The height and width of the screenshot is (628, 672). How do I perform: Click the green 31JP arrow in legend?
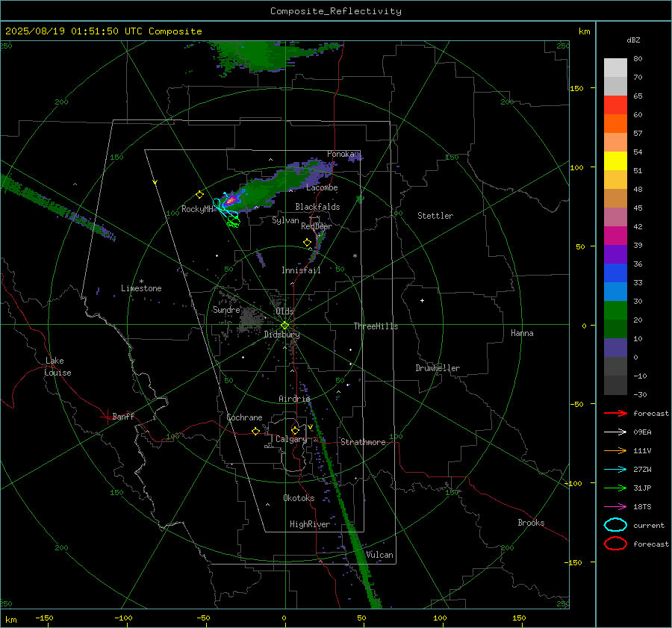coord(615,488)
